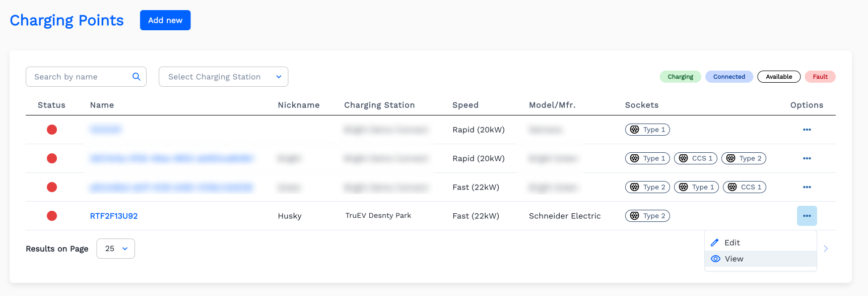Click the eye View icon
868x296 pixels.
[715, 259]
